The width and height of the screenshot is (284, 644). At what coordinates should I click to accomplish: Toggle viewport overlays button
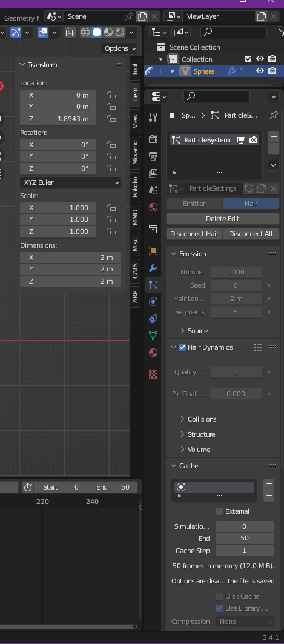point(43,32)
